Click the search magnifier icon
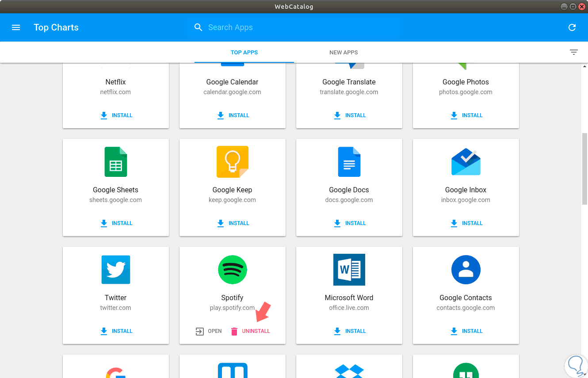588x378 pixels. (199, 27)
